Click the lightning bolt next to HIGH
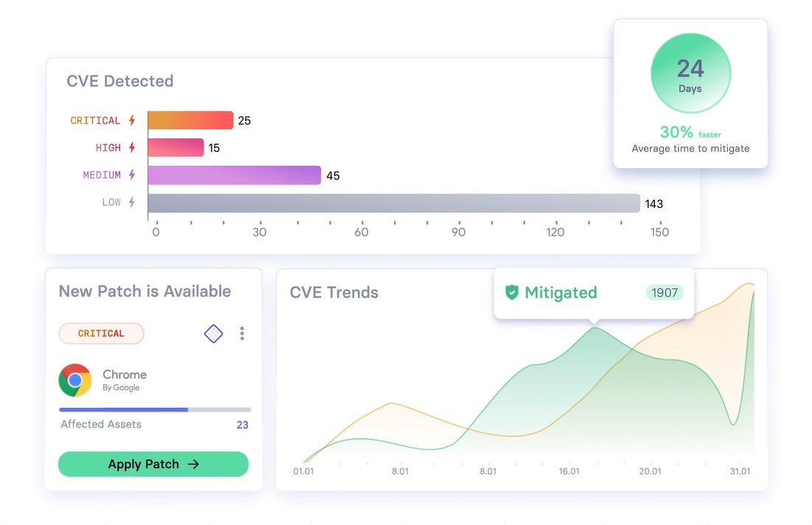 click(x=132, y=147)
